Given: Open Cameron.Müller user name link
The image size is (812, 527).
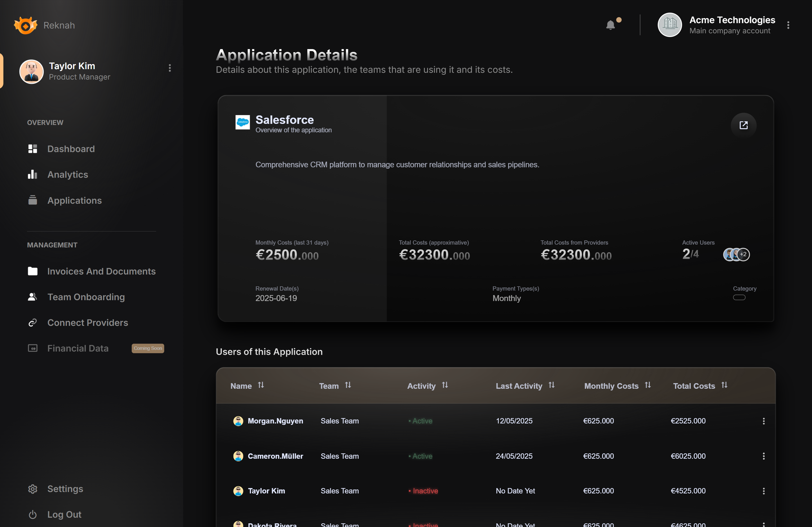Looking at the screenshot, I should pos(275,456).
